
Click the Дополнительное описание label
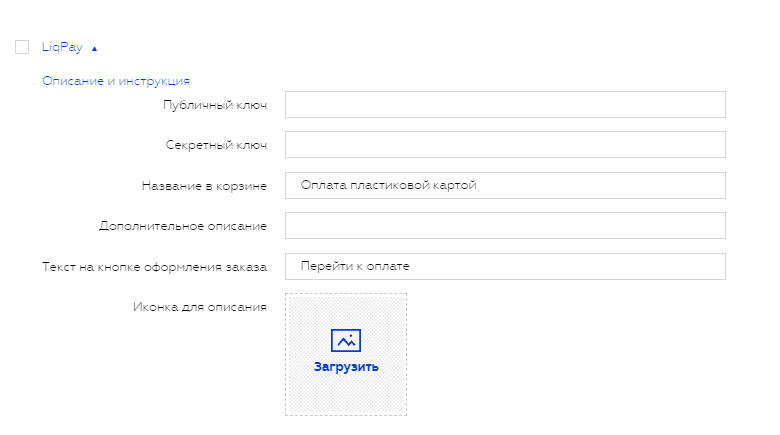[x=183, y=226]
